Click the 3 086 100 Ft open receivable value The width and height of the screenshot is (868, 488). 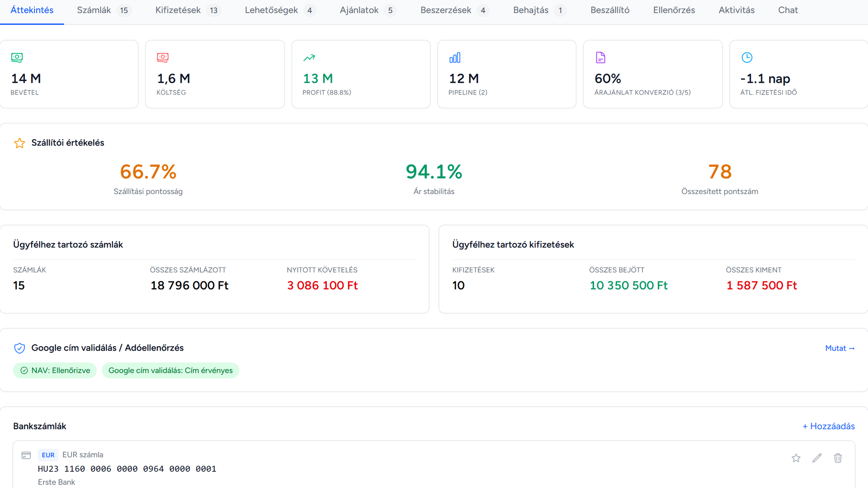point(322,286)
